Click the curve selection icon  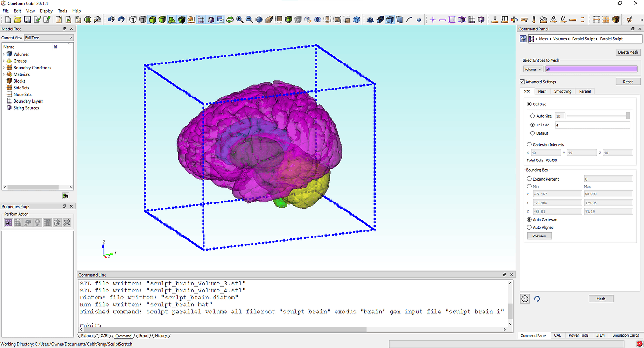point(409,20)
